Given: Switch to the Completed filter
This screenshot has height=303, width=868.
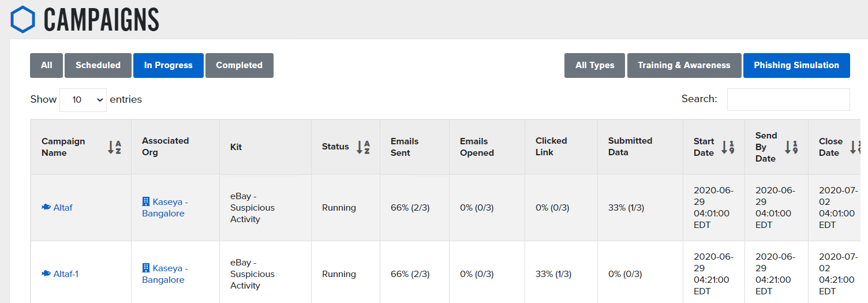Looking at the screenshot, I should coord(240,65).
